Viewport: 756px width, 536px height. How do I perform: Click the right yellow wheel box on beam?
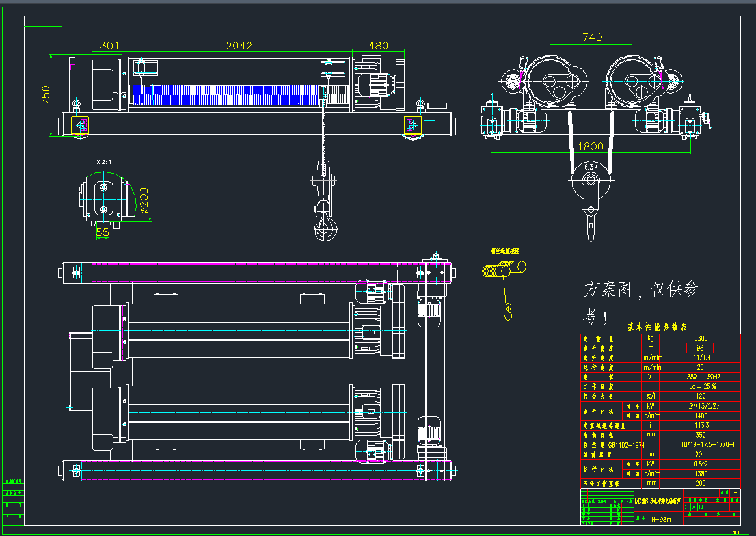[412, 124]
